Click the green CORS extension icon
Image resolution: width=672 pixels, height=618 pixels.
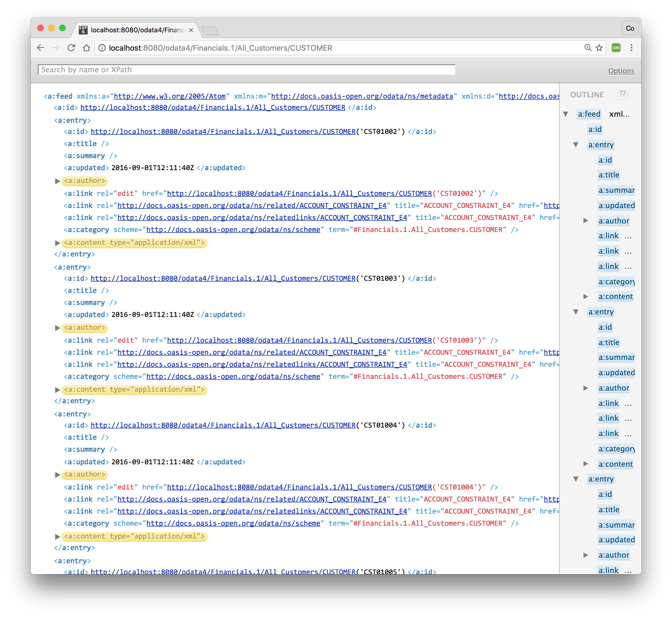pyautogui.click(x=616, y=48)
